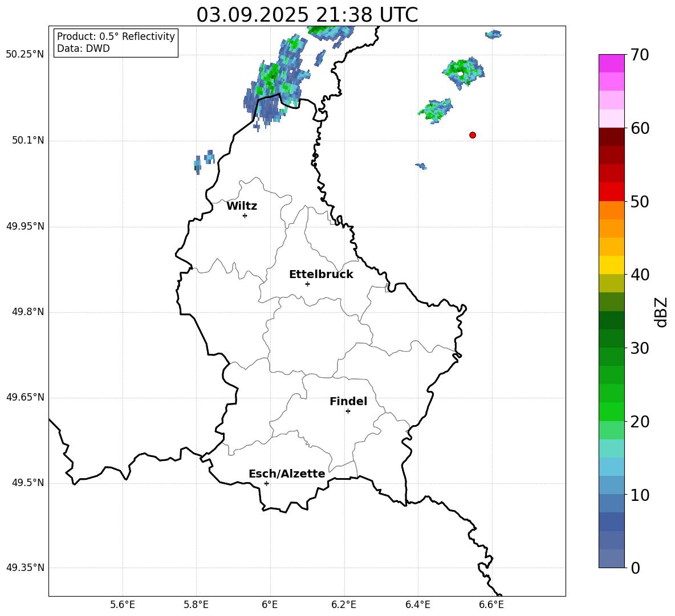Click the bright green 20 dBZ colorbar segment
The width and height of the screenshot is (675, 616).
pos(612,411)
